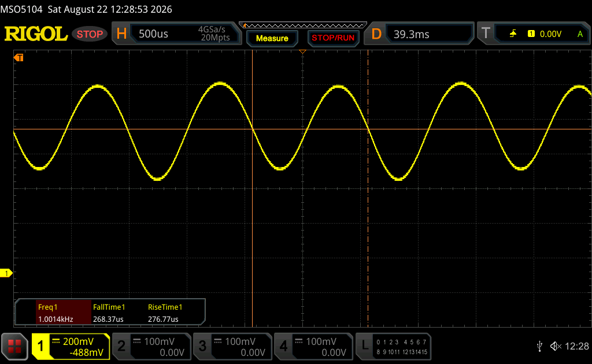Toggle channel 2 on or off
This screenshot has width=592, height=364.
point(121,346)
